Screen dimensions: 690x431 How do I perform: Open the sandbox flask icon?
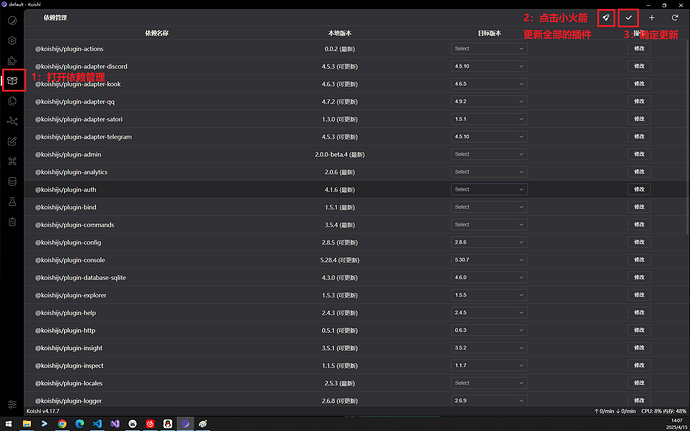pyautogui.click(x=12, y=202)
